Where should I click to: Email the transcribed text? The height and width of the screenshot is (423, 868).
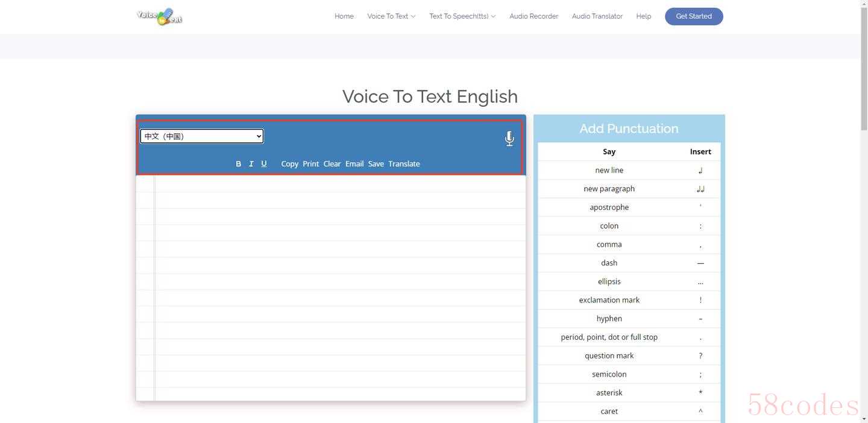tap(354, 164)
